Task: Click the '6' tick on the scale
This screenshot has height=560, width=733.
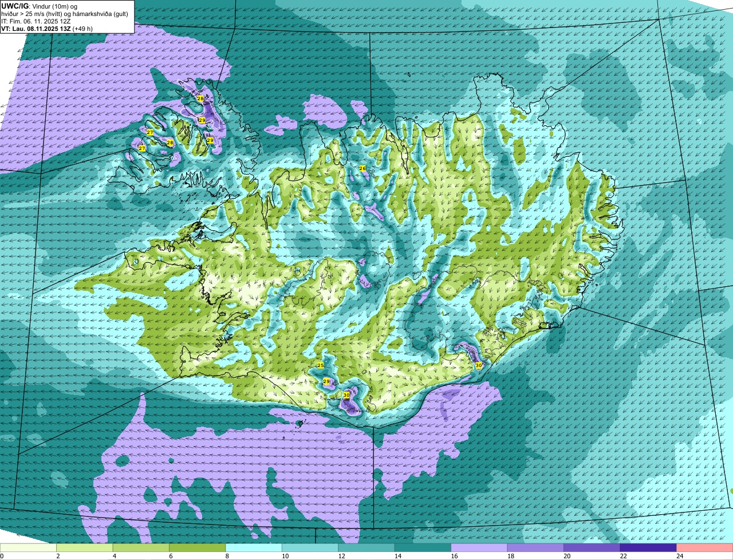Action: (171, 556)
